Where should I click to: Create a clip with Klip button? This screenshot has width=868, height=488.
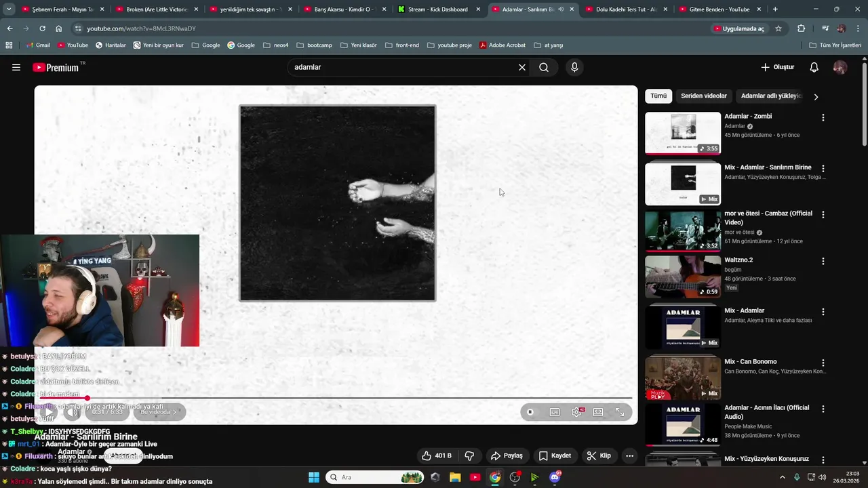point(599,455)
